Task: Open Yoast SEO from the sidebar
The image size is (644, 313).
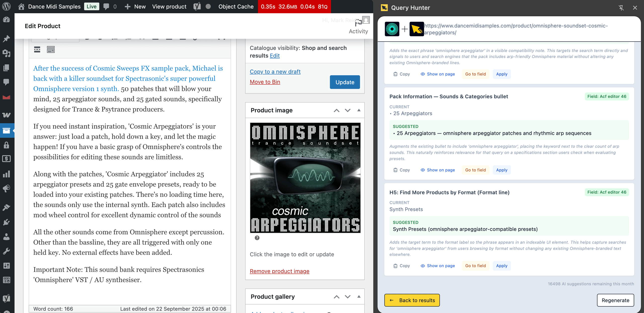Action: click(x=7, y=298)
